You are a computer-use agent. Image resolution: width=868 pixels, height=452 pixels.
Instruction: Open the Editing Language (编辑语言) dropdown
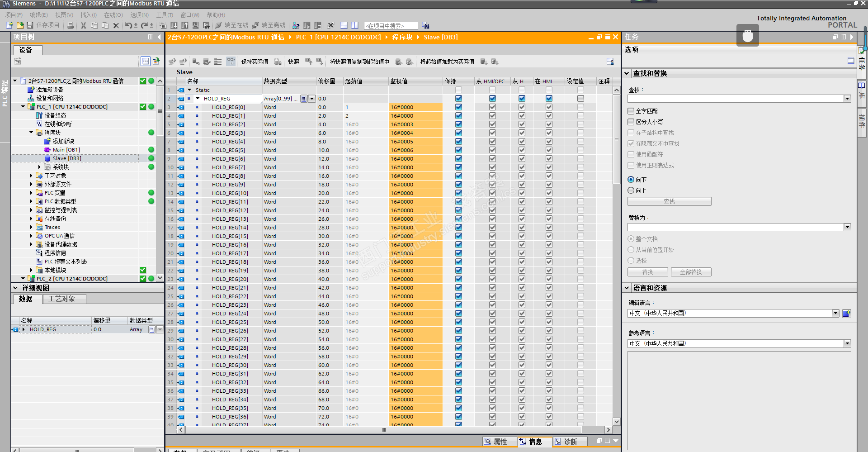coord(835,313)
